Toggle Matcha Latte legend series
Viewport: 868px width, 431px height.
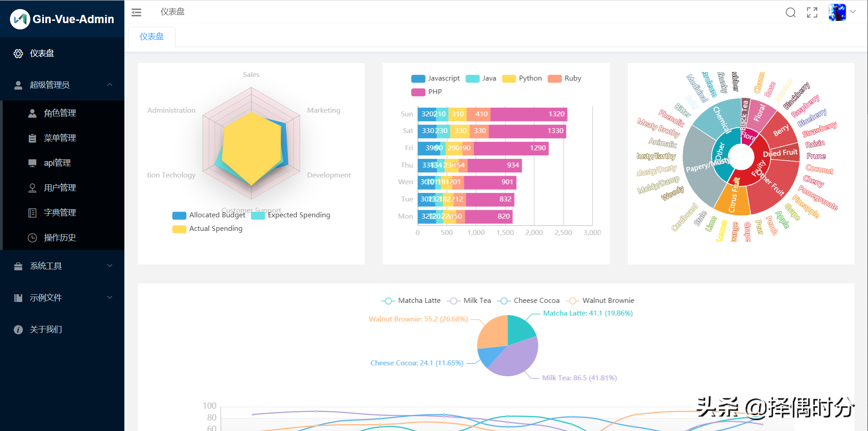(411, 301)
